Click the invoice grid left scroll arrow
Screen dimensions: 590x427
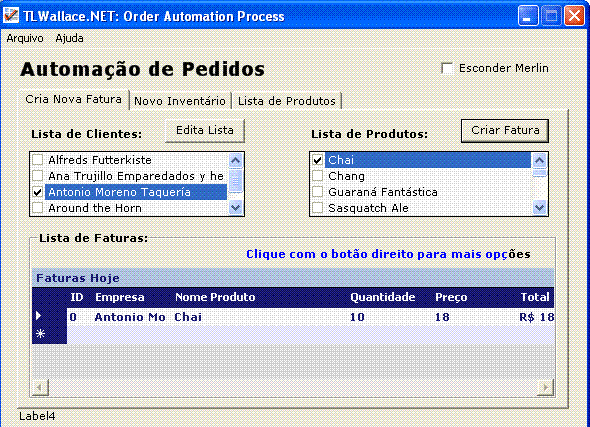[x=40, y=387]
